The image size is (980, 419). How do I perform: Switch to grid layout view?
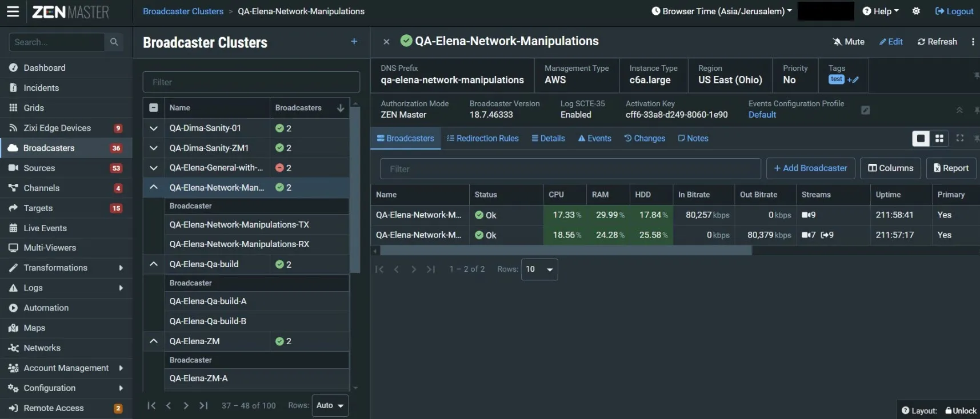click(939, 138)
